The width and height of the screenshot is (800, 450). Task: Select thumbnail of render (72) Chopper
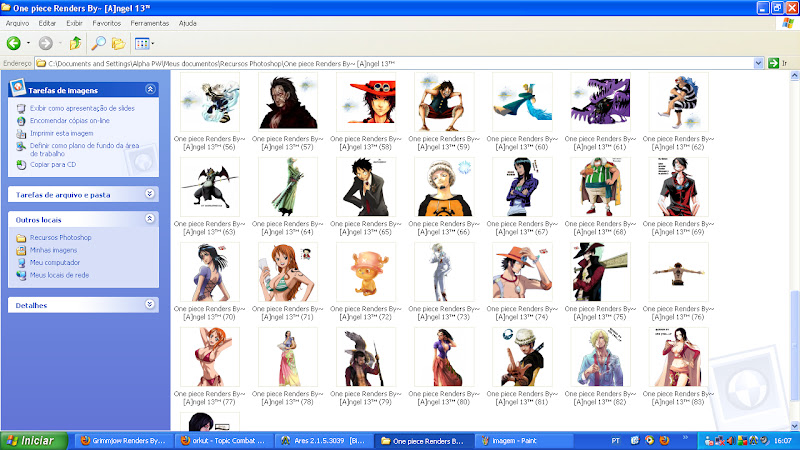tap(366, 272)
